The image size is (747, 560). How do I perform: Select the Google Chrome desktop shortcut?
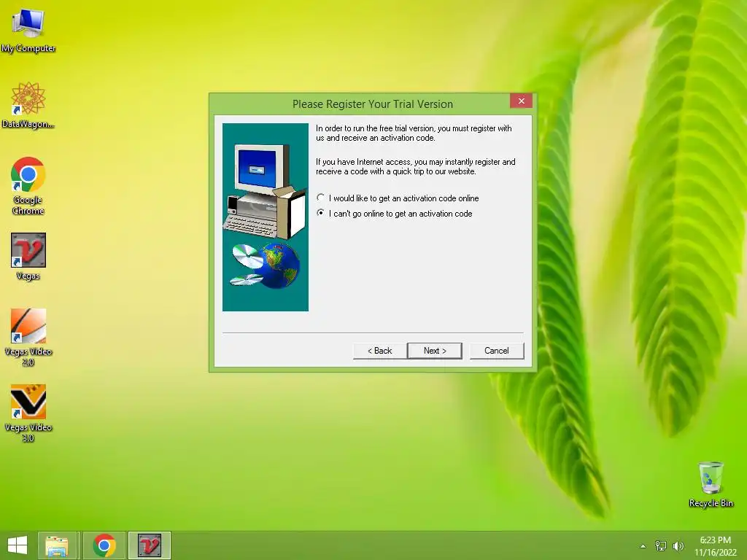[x=28, y=186]
